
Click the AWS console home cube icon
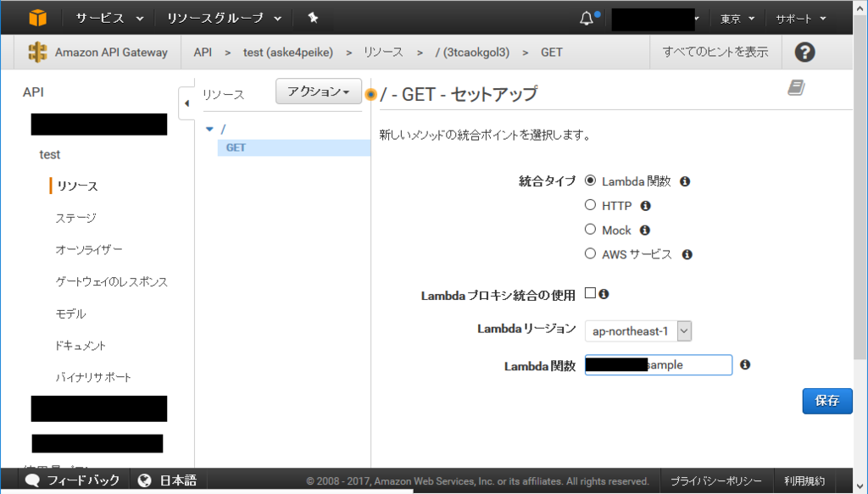click(x=37, y=19)
